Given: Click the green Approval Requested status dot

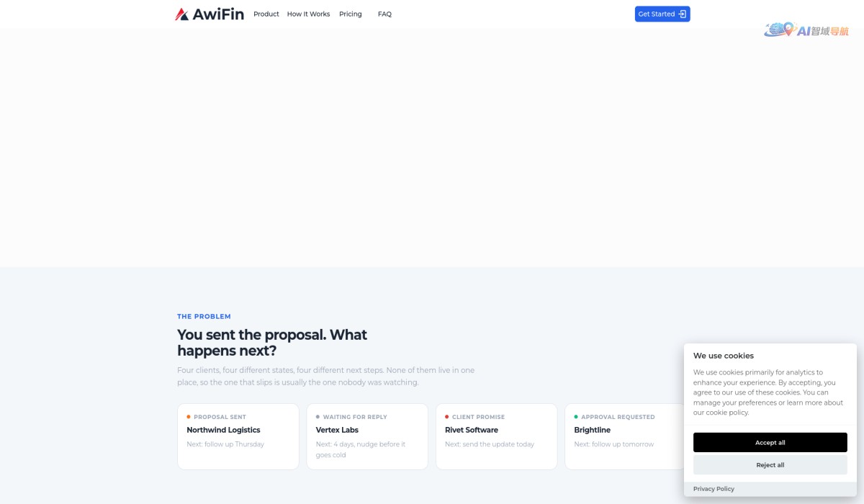Looking at the screenshot, I should coord(576,417).
